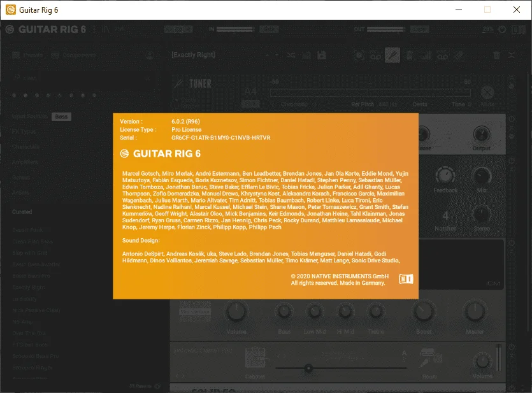Viewport: 532px width, 393px height.
Task: Expand the Artists filter section
Action: click(20, 192)
